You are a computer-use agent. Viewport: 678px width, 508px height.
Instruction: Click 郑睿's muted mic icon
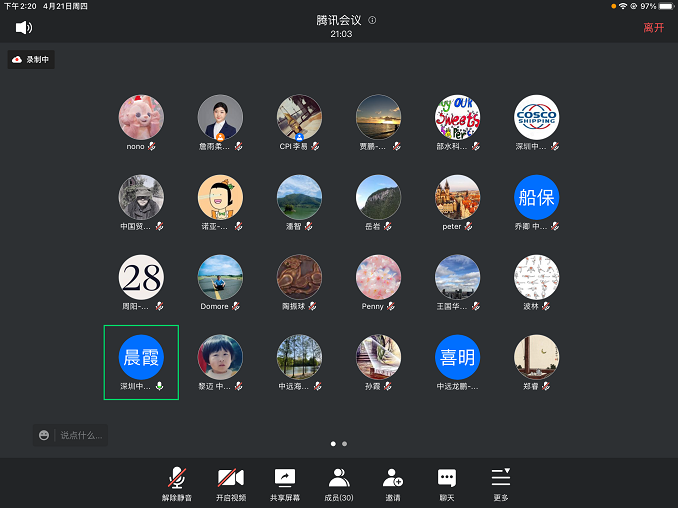tap(546, 387)
